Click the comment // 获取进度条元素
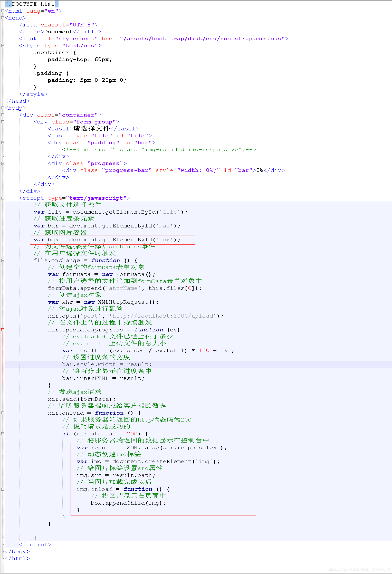The image size is (392, 574). 64,219
